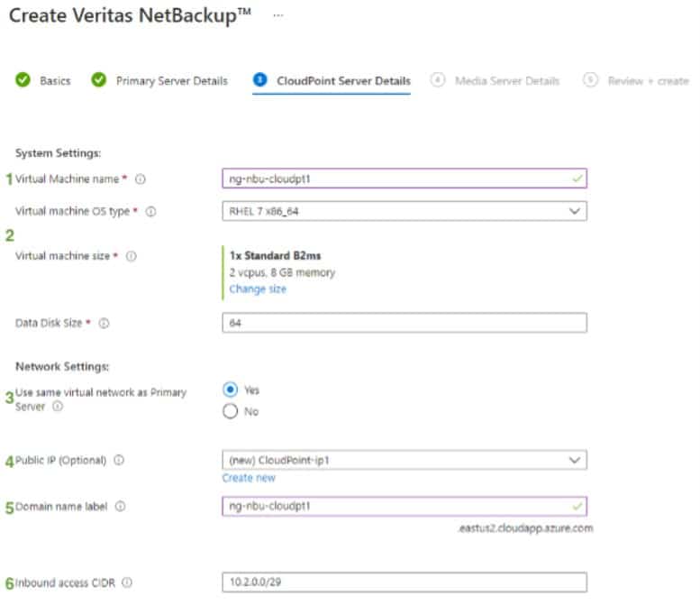The height and width of the screenshot is (605, 700).
Task: Click the ".eastus2.cloudapp.azure.com" suffix text
Action: pos(525,528)
